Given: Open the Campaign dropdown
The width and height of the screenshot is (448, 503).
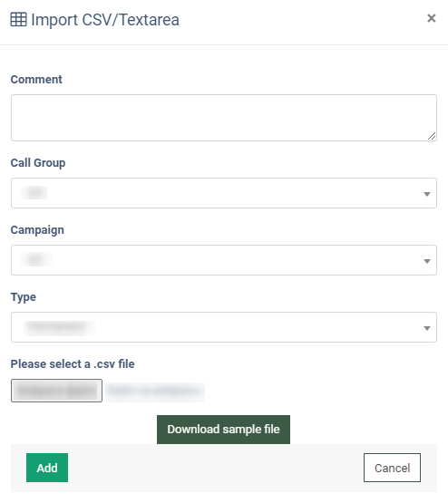Looking at the screenshot, I should [x=224, y=260].
